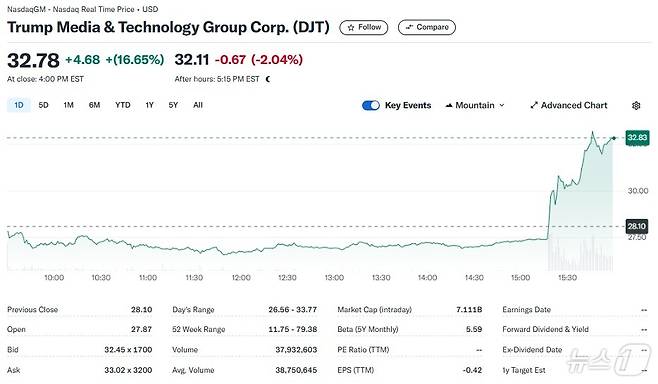Show the All time range
This screenshot has width=658, height=384.
pos(198,105)
